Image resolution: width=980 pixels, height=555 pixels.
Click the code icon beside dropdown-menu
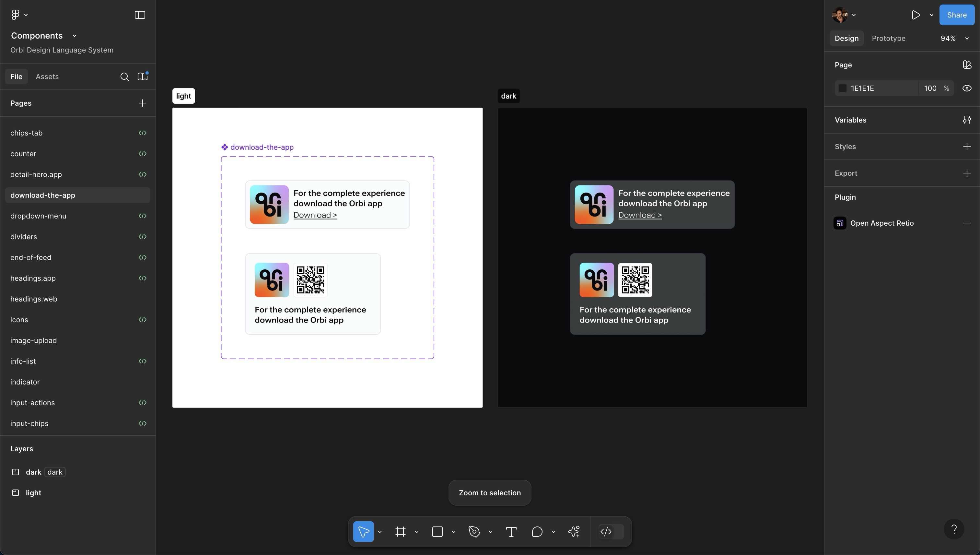143,216
